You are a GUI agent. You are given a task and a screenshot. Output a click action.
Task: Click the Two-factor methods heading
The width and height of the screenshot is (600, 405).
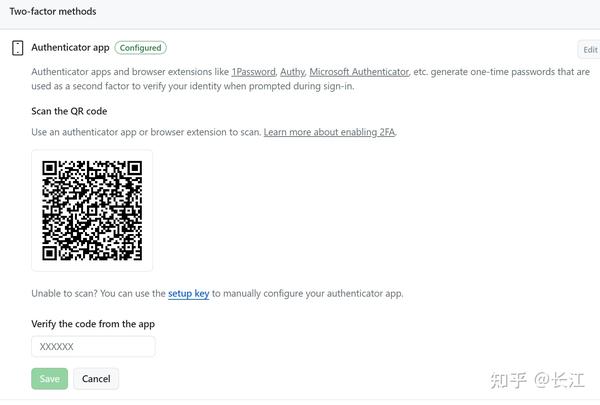click(x=54, y=11)
